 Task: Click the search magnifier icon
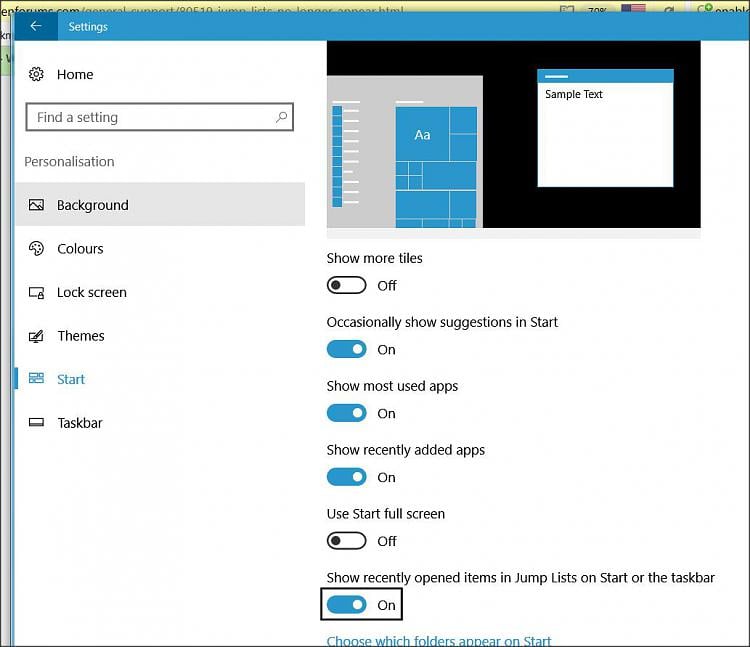(281, 117)
